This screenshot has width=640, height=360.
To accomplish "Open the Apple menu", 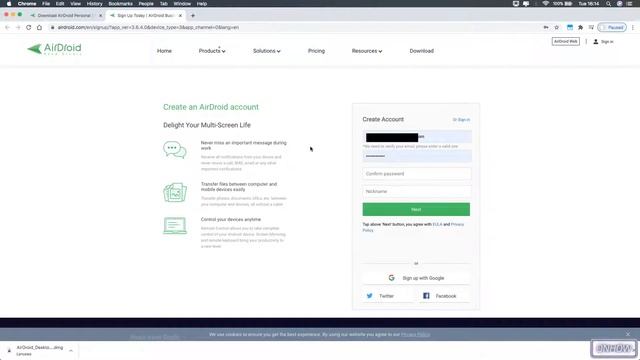I will point(9,4).
